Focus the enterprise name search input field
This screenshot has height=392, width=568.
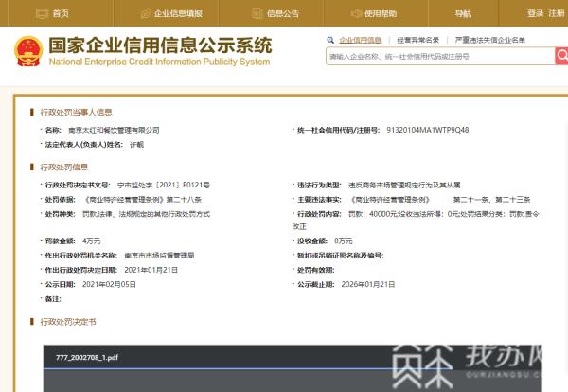click(x=440, y=56)
